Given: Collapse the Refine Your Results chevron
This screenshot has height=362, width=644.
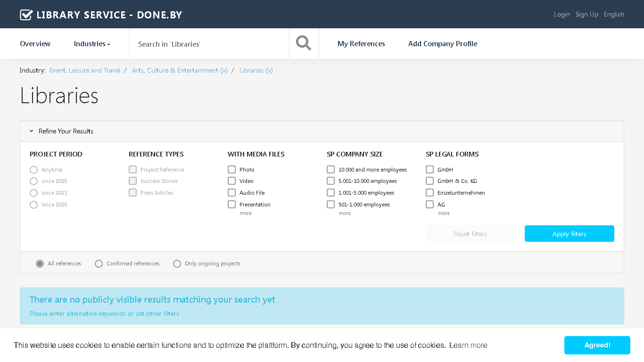Looking at the screenshot, I should [x=32, y=131].
